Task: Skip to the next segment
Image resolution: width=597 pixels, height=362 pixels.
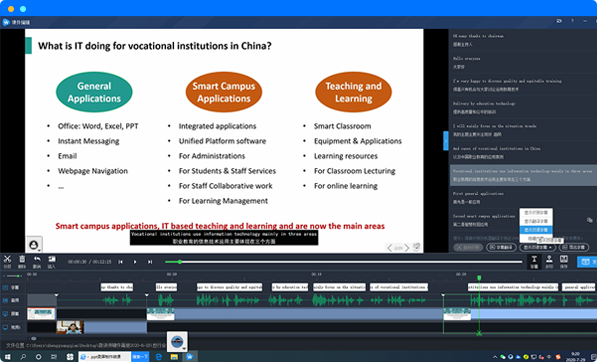Action: [150, 262]
